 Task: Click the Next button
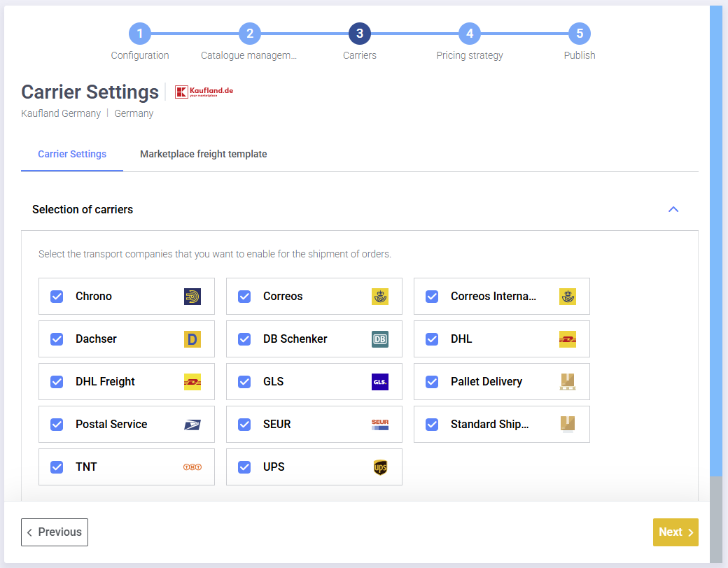tap(675, 532)
